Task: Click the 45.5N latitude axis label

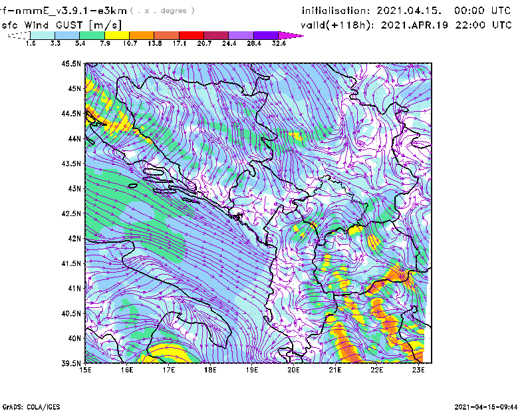Action: pos(71,64)
